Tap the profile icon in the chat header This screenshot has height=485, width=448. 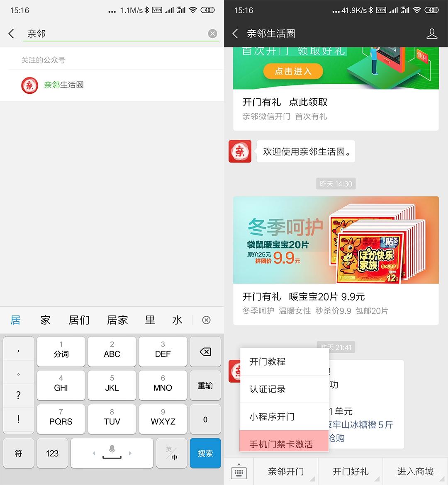point(432,34)
